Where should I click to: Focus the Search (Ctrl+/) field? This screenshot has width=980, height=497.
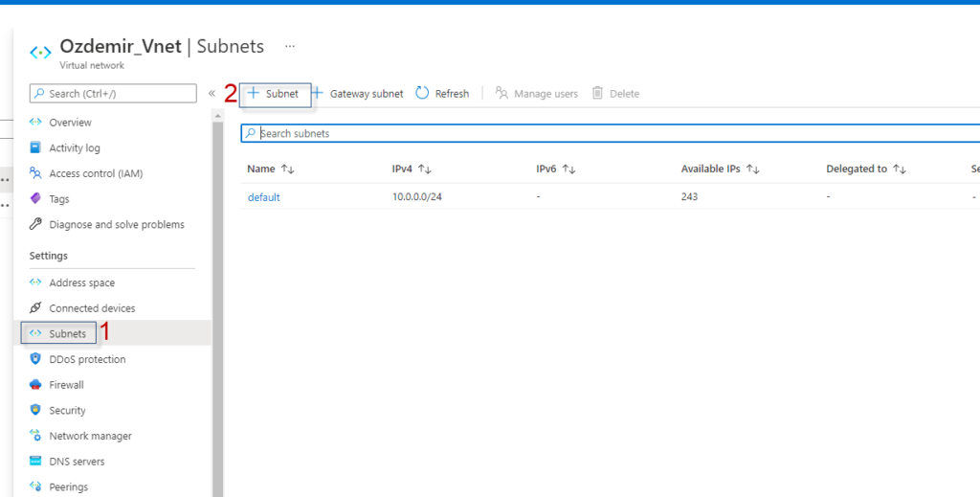(x=113, y=93)
